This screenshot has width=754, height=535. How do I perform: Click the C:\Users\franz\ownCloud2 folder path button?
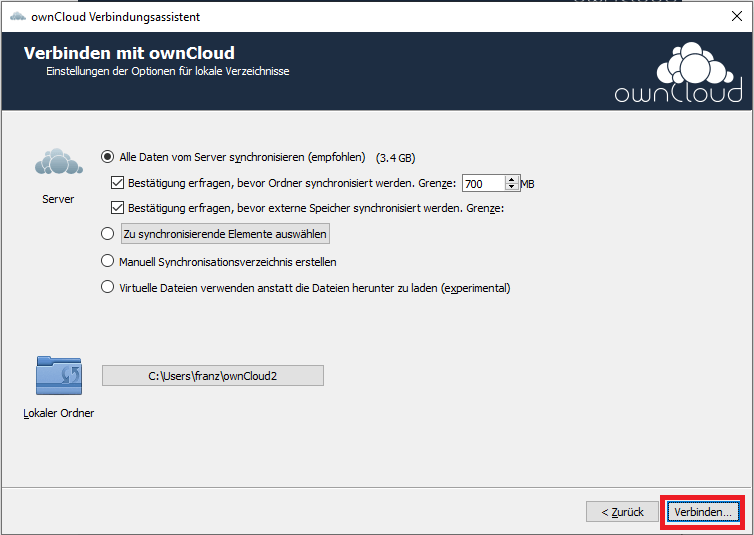coord(213,375)
